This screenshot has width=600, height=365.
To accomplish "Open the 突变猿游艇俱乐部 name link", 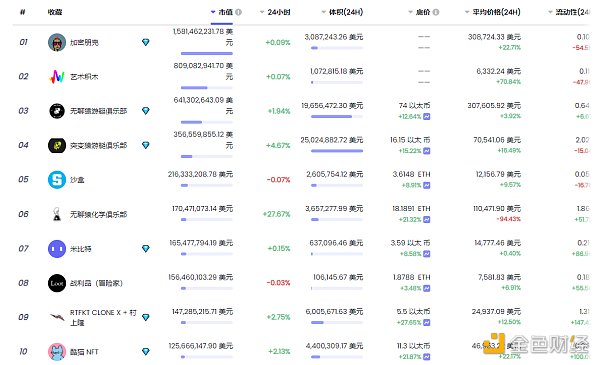I will point(98,145).
